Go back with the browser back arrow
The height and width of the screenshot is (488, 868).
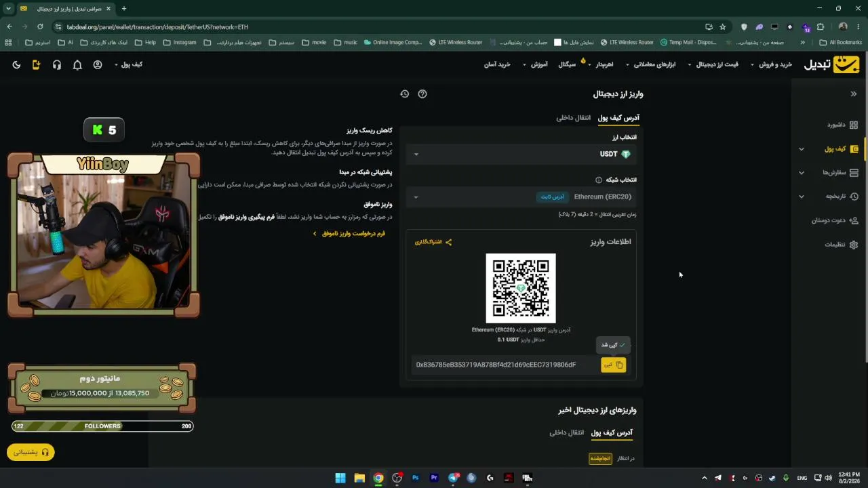(9, 27)
